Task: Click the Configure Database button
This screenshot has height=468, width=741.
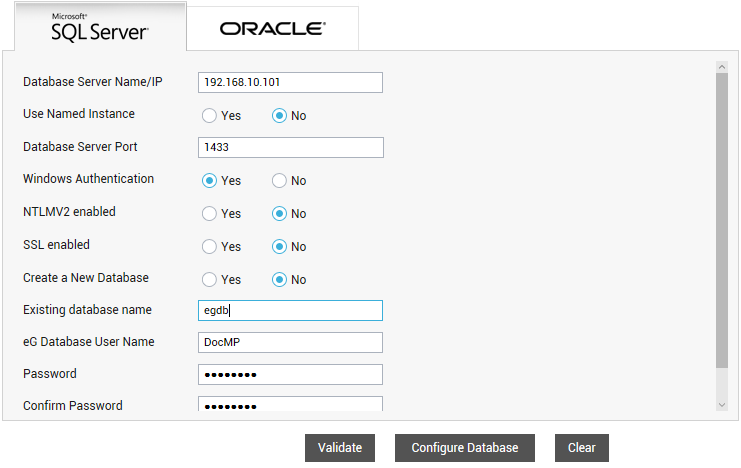Action: [x=465, y=448]
